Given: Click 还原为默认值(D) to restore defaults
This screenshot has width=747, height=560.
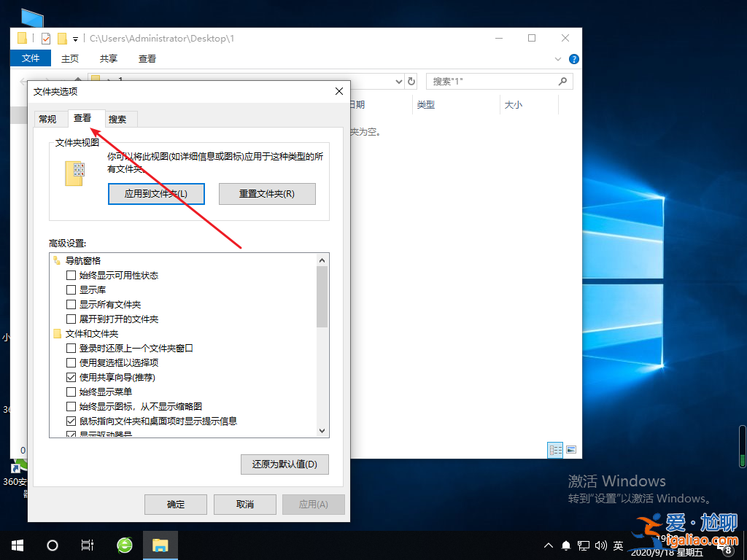Looking at the screenshot, I should click(x=284, y=464).
